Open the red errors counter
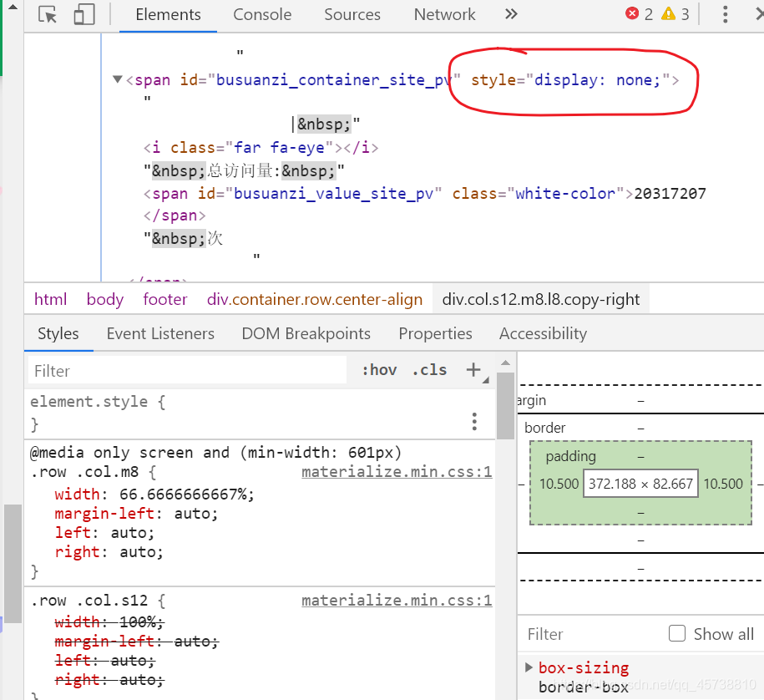 coord(640,14)
